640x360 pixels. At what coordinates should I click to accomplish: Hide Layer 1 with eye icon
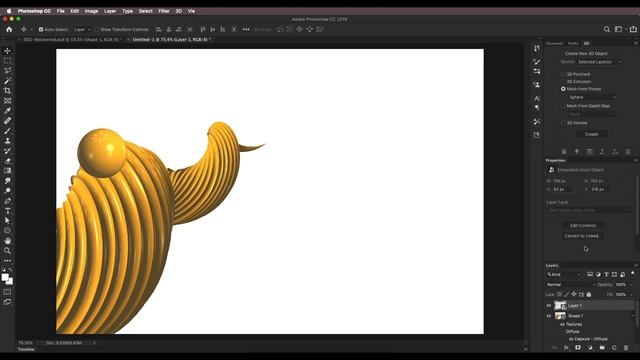(549, 305)
